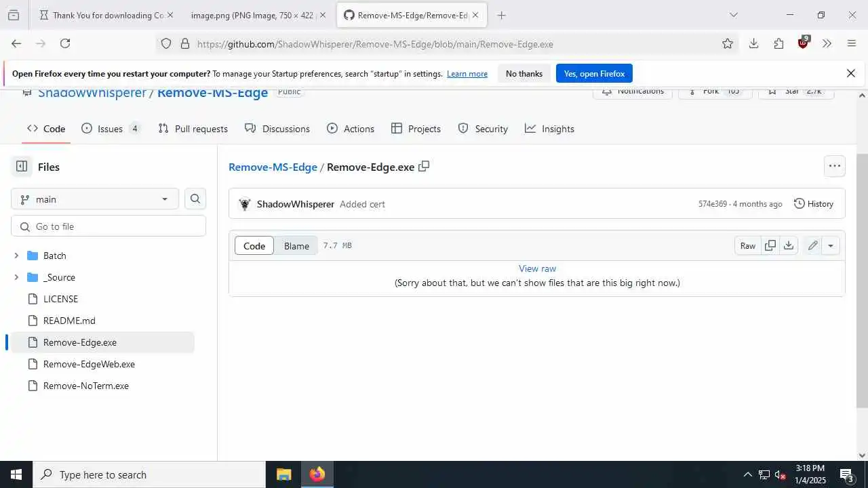Click the Raw button
Screen dimensions: 868x488
point(748,245)
